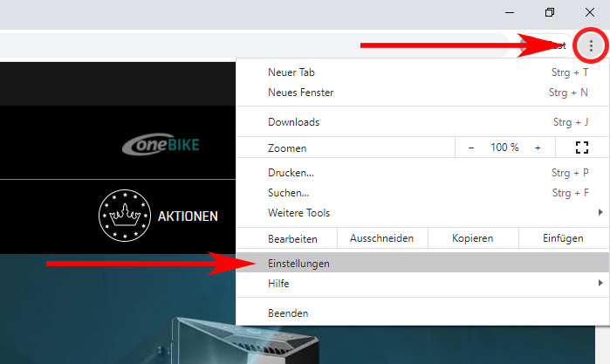Click the Bearbeiten label
This screenshot has width=610, height=364.
pyautogui.click(x=292, y=238)
